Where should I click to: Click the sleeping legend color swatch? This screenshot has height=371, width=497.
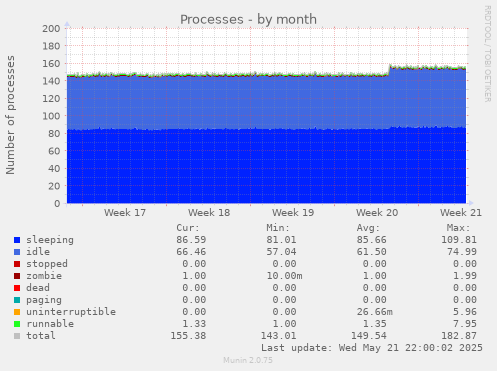tap(17, 240)
